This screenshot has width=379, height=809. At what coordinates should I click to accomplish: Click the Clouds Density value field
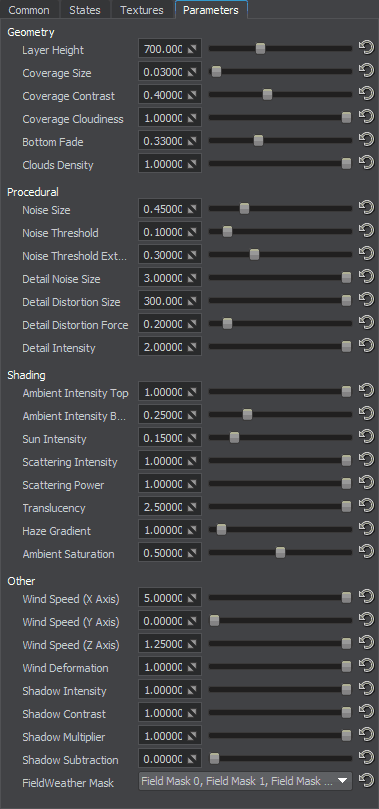pyautogui.click(x=170, y=164)
